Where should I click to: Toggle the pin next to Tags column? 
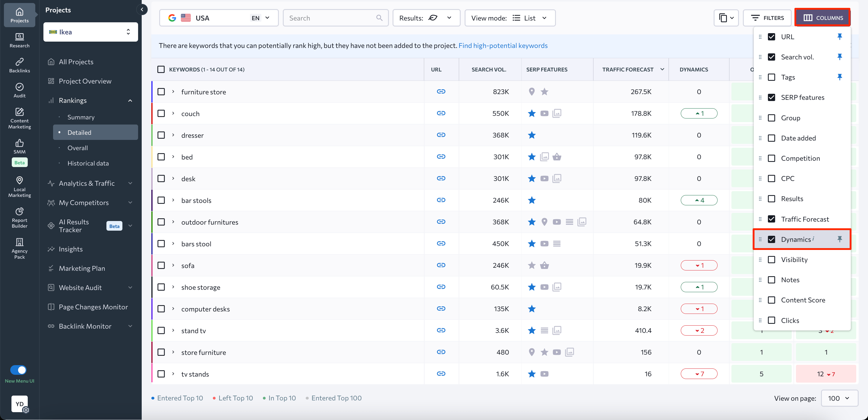[839, 77]
